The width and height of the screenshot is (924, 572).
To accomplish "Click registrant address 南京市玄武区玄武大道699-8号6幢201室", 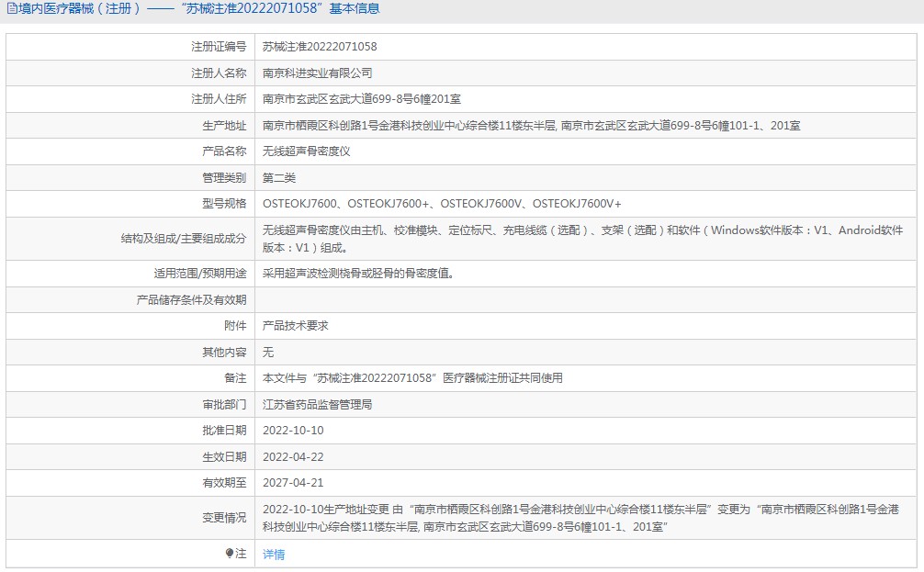I will click(361, 99).
